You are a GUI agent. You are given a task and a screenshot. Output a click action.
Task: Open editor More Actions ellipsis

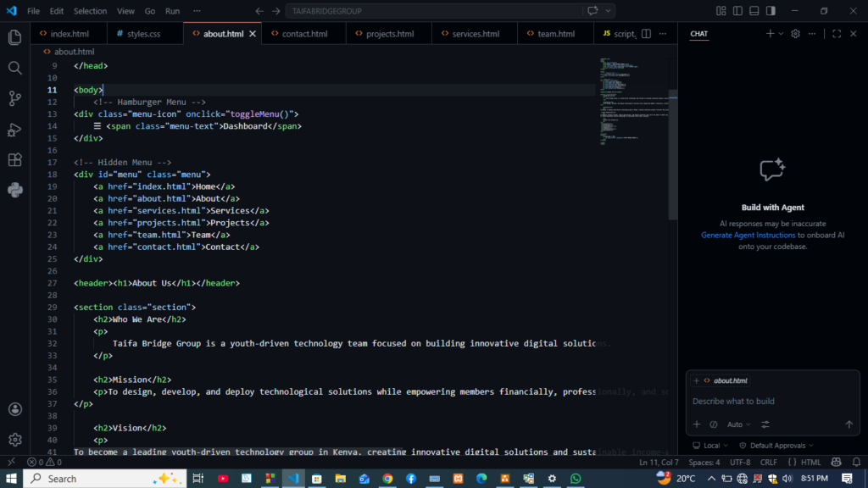663,34
